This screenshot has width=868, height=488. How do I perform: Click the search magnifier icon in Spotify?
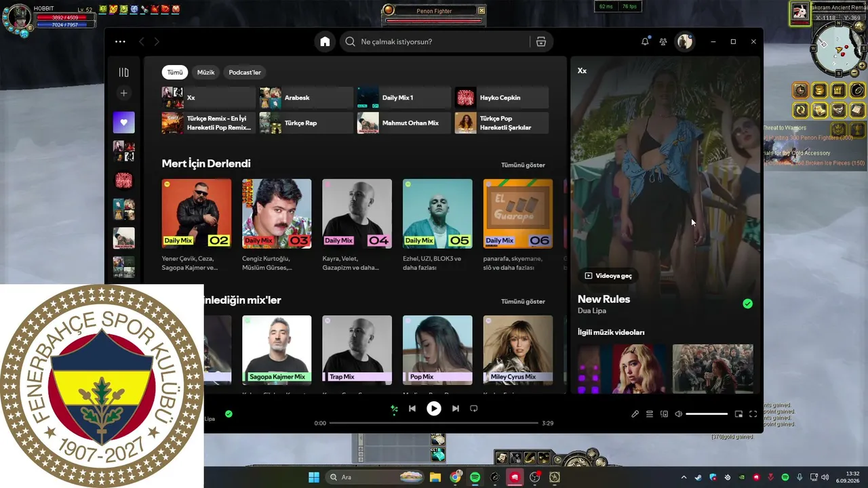[x=350, y=42]
